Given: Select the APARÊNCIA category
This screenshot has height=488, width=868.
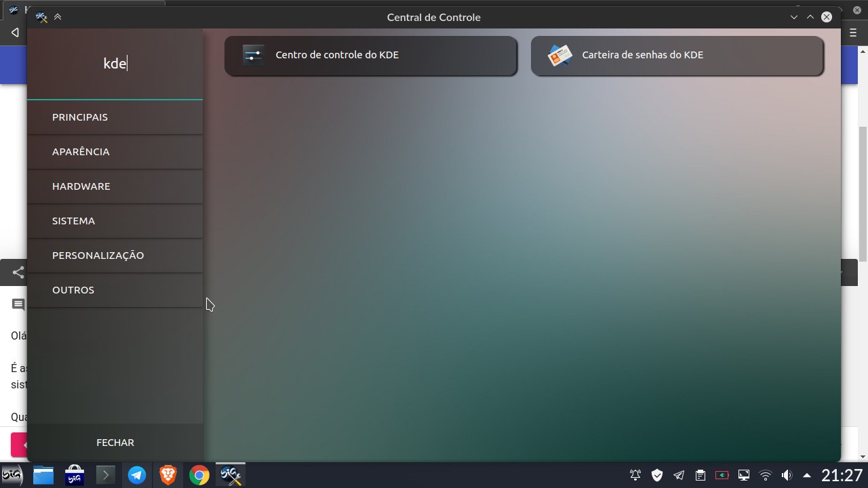Looking at the screenshot, I should (x=115, y=152).
